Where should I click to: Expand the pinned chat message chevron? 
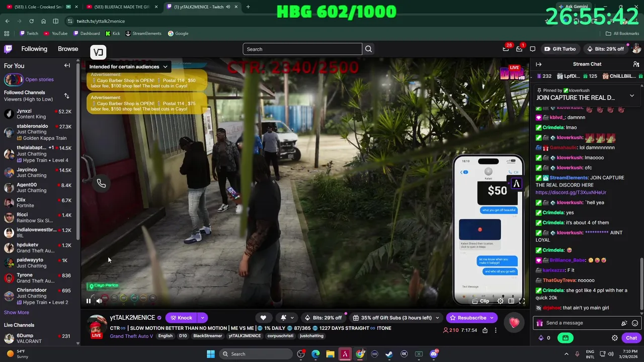point(632,96)
